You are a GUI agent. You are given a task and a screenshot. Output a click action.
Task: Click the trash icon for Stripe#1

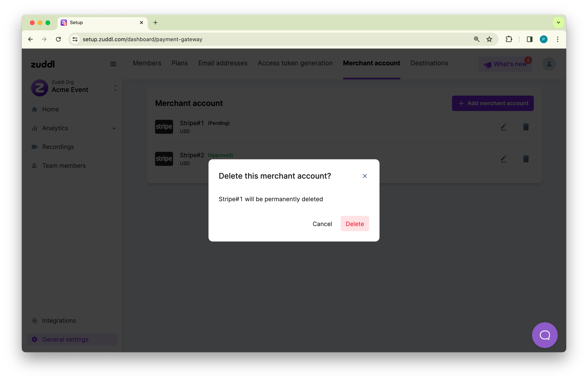[x=526, y=127]
